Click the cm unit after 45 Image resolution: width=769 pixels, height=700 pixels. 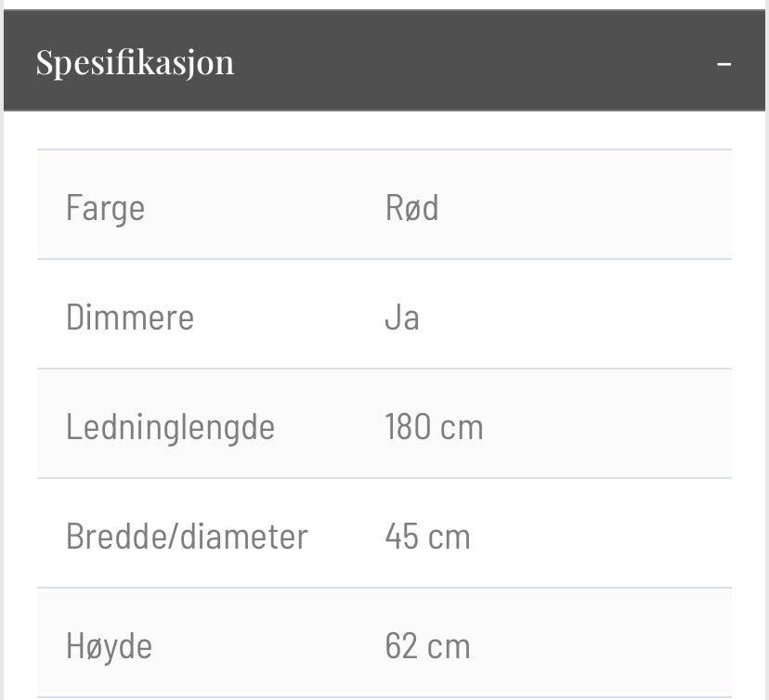click(449, 537)
